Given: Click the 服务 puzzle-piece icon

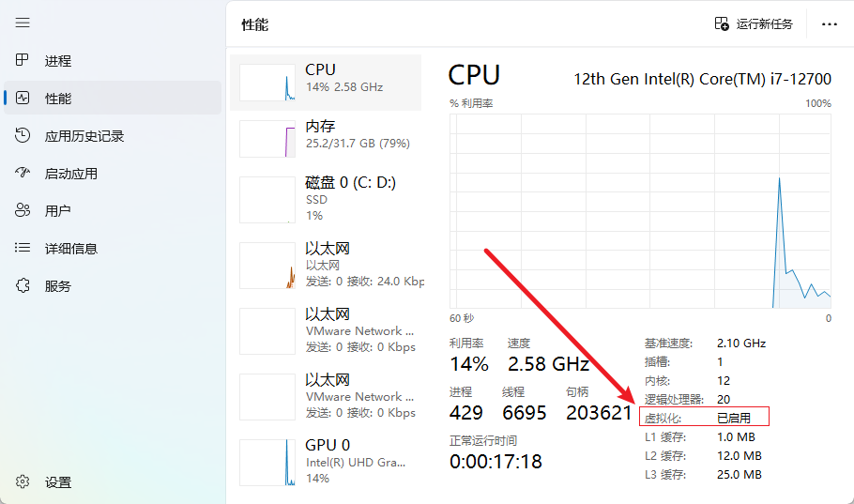Looking at the screenshot, I should tap(23, 285).
